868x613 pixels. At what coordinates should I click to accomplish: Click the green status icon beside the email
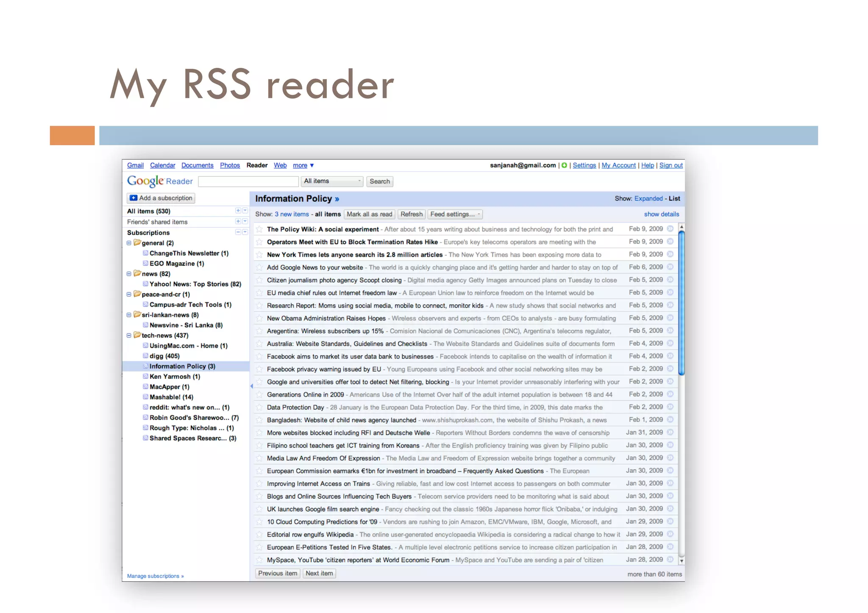(x=564, y=165)
